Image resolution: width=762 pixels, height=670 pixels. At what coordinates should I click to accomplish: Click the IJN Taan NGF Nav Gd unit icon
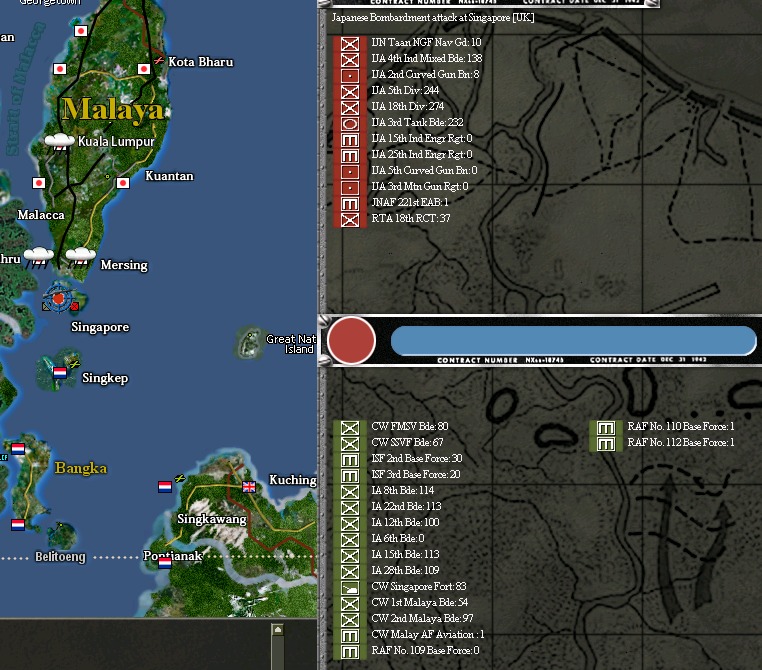point(350,44)
